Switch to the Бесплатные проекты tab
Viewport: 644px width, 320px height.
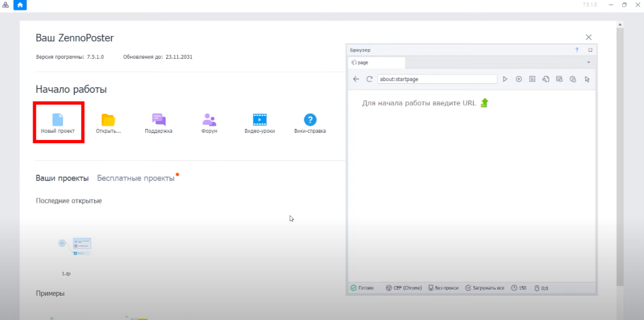click(x=135, y=178)
